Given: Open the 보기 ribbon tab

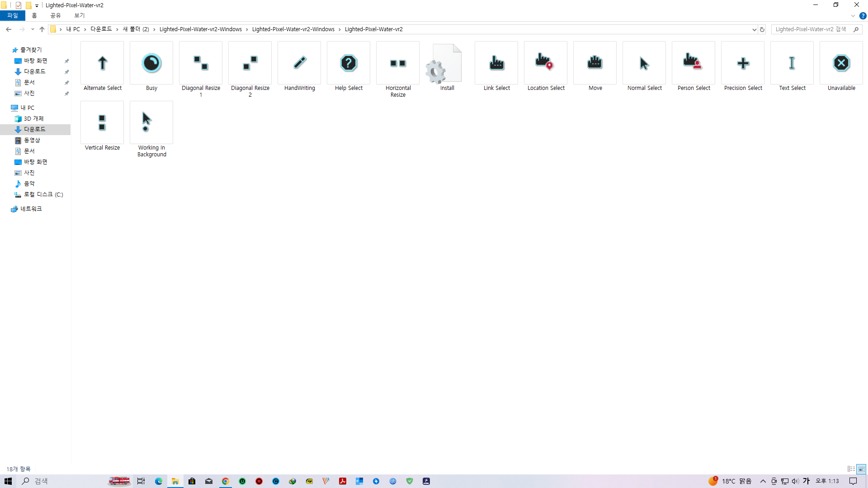Looking at the screenshot, I should (x=80, y=15).
